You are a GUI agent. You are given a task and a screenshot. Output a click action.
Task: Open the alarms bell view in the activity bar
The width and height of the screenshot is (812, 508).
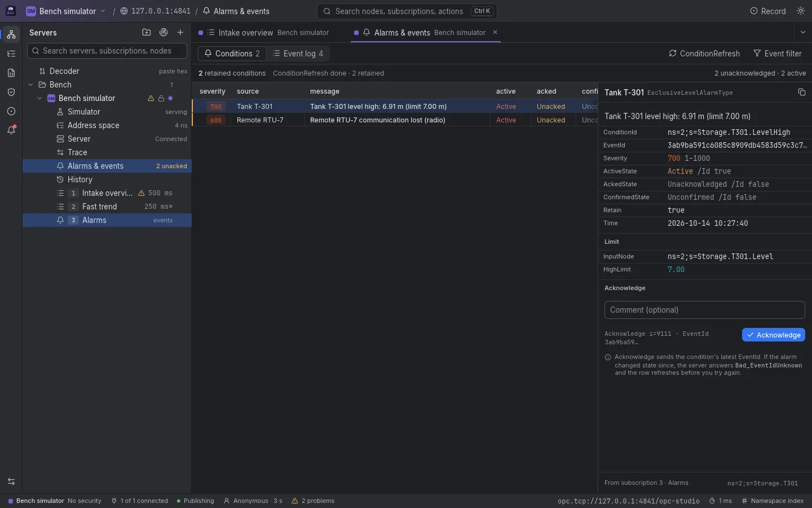tap(11, 130)
